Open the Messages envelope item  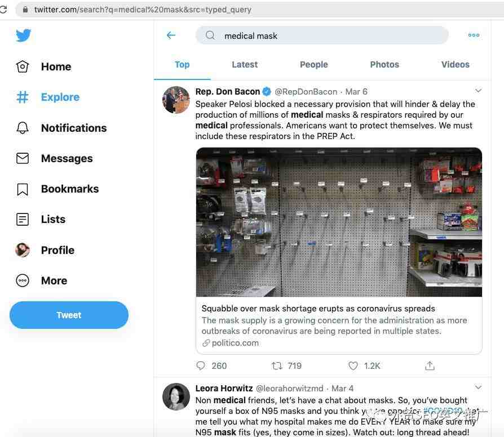pyautogui.click(x=55, y=158)
